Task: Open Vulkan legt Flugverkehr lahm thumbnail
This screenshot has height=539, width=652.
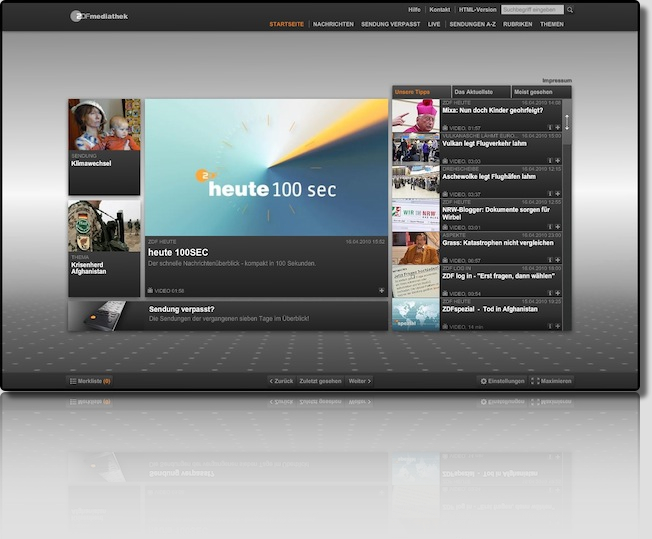Action: 416,148
